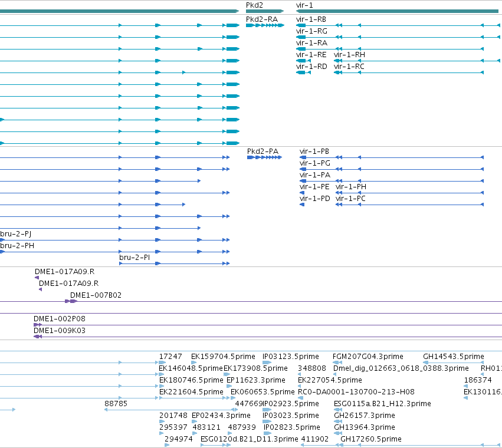502x448 pixels.
Task: Select the EK060653.5prime label
Action: point(263,393)
